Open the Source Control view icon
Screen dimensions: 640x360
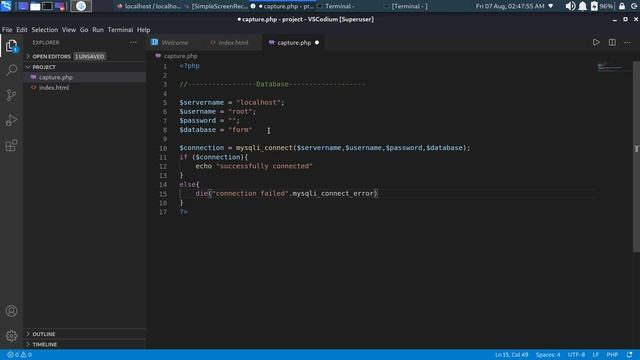pos(11,95)
